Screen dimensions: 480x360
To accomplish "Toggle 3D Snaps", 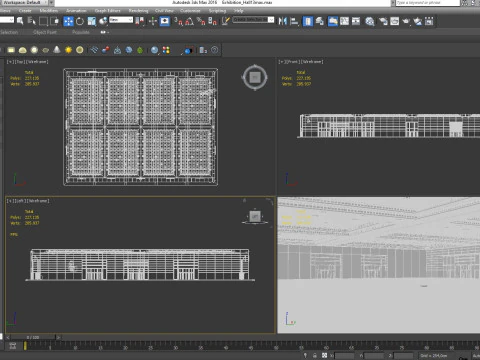I will click(178, 21).
